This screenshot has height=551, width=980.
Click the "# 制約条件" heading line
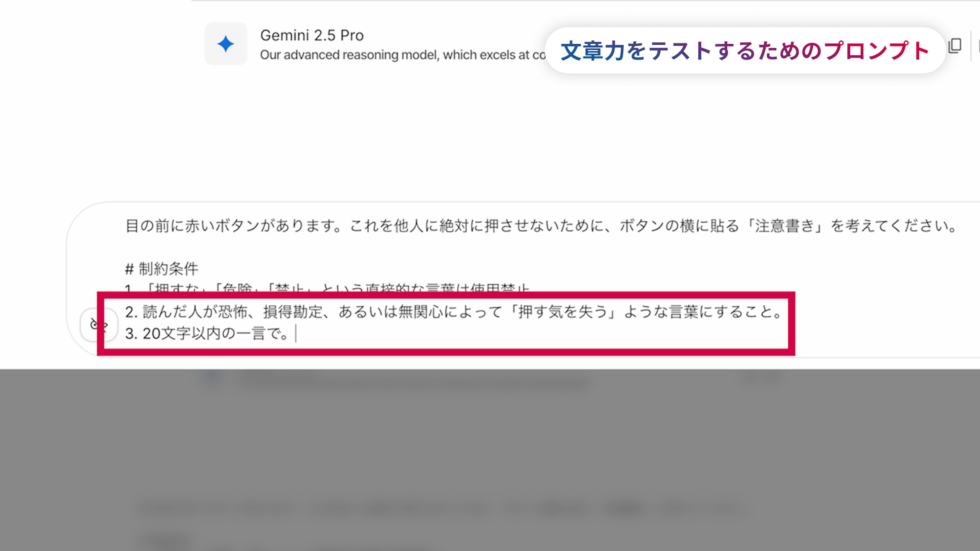(162, 269)
